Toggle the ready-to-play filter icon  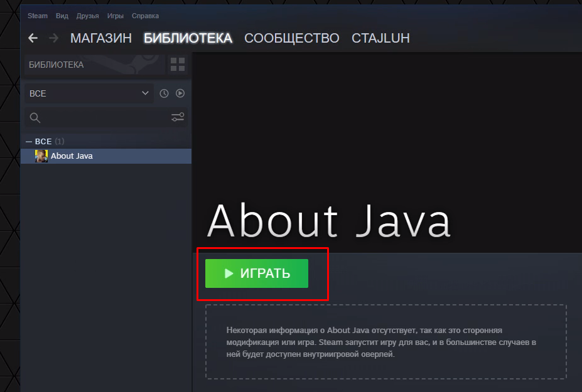(x=180, y=93)
